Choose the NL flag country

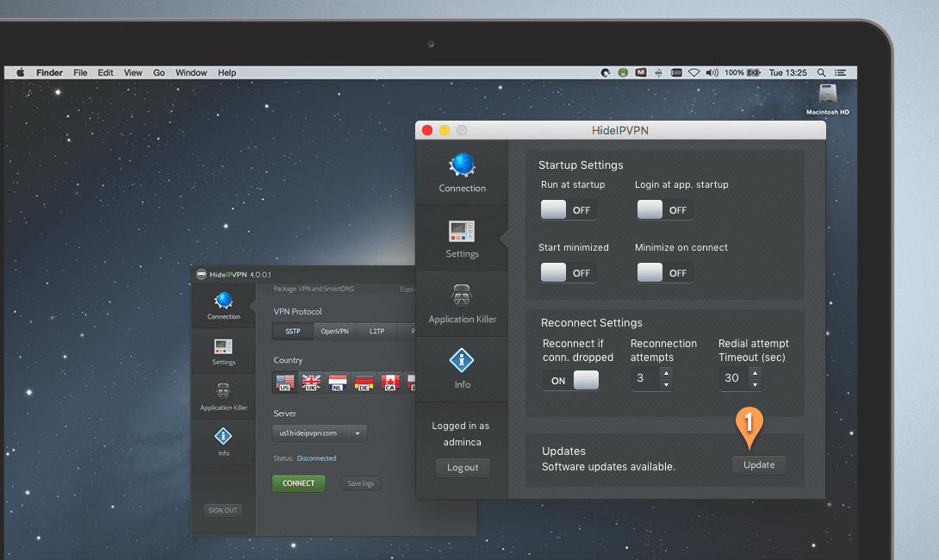coord(338,383)
